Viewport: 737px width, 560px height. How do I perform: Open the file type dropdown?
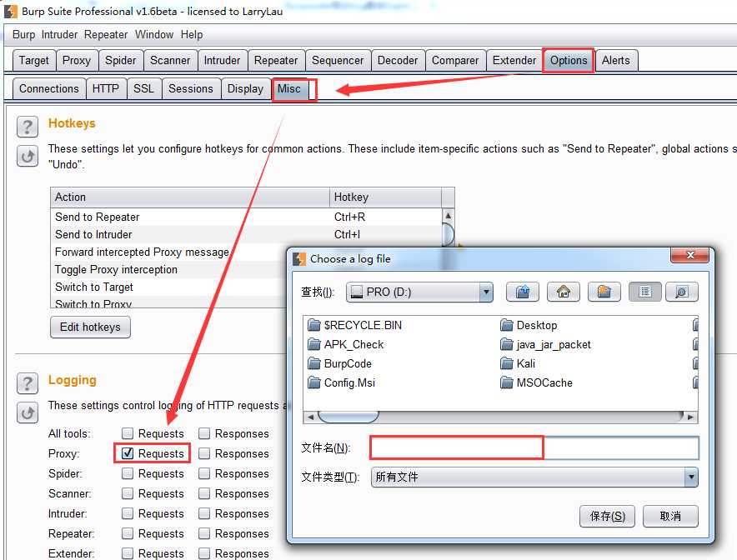click(534, 477)
